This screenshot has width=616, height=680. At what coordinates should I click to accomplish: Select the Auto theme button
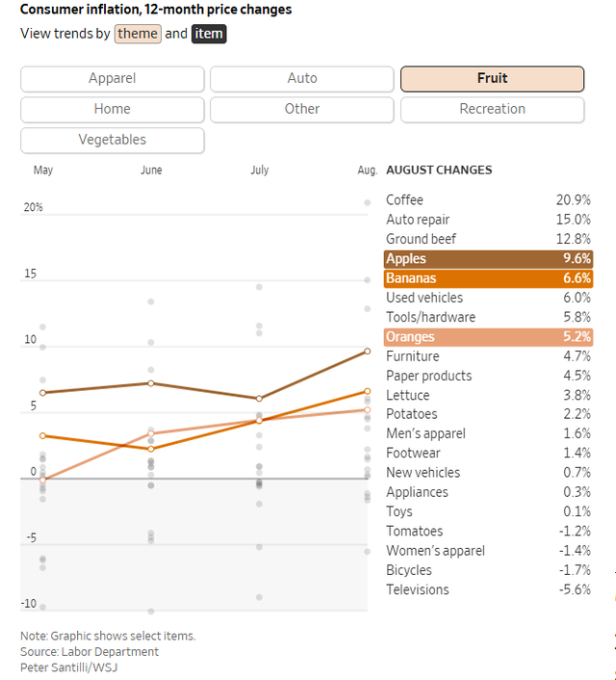pyautogui.click(x=301, y=79)
